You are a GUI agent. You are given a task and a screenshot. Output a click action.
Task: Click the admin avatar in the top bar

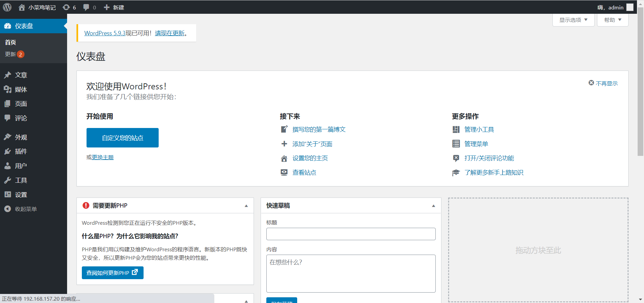[x=630, y=7]
